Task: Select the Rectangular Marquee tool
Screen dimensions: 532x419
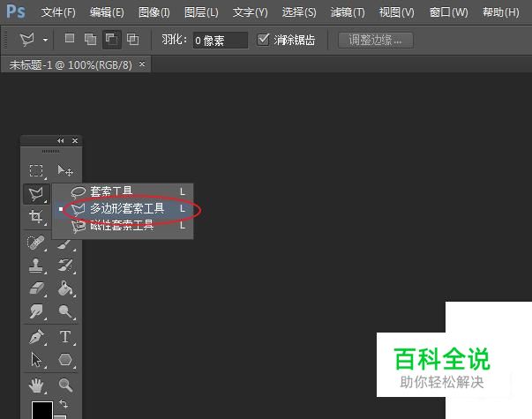Action: click(x=36, y=170)
